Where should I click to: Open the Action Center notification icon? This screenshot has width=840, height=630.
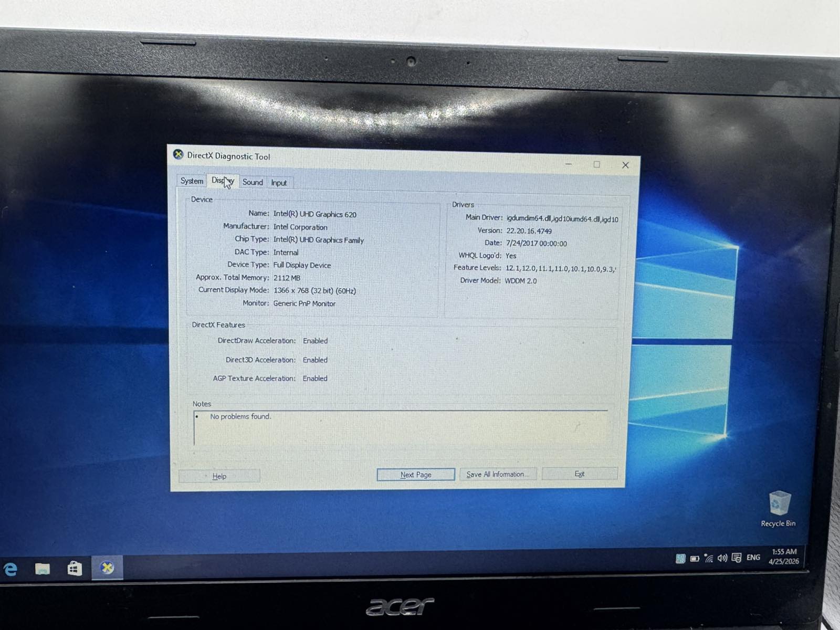coord(737,558)
